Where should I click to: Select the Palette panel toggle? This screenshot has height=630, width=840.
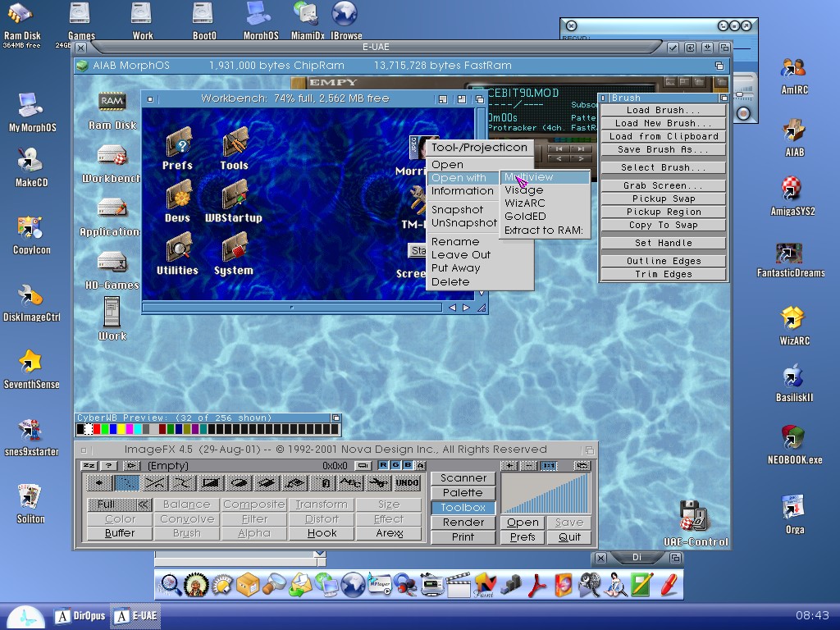pyautogui.click(x=463, y=492)
